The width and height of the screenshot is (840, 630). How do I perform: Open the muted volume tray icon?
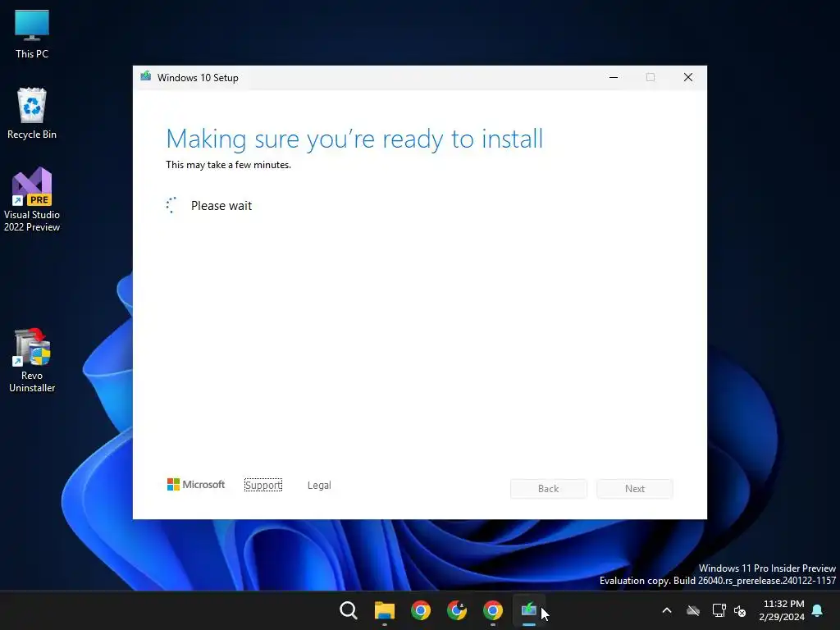(x=741, y=610)
